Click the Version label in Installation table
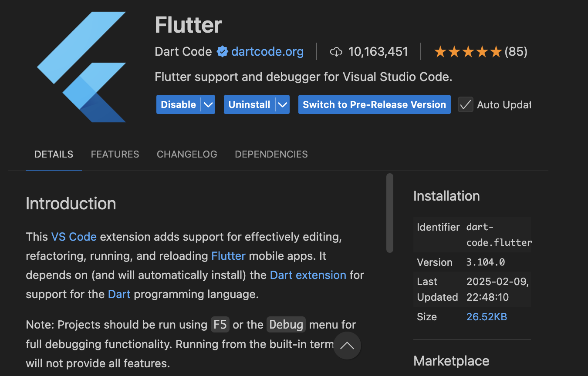The width and height of the screenshot is (588, 376). (435, 262)
